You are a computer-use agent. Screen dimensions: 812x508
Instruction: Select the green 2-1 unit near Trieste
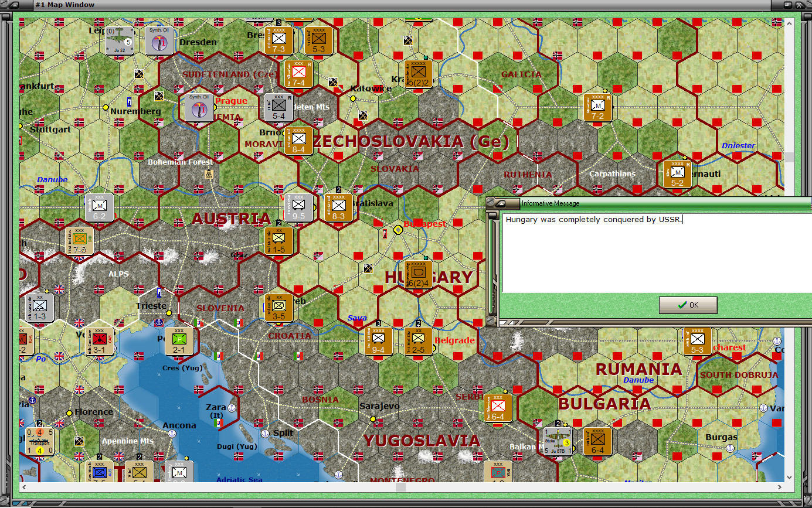click(179, 341)
